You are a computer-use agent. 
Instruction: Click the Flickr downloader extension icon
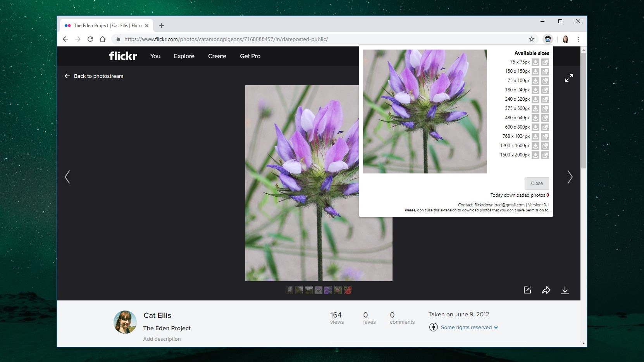tap(548, 39)
